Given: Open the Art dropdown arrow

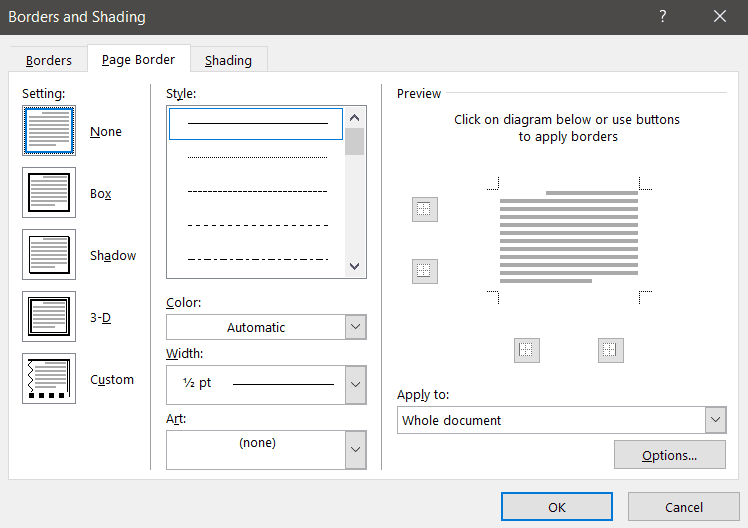Looking at the screenshot, I should [x=355, y=449].
